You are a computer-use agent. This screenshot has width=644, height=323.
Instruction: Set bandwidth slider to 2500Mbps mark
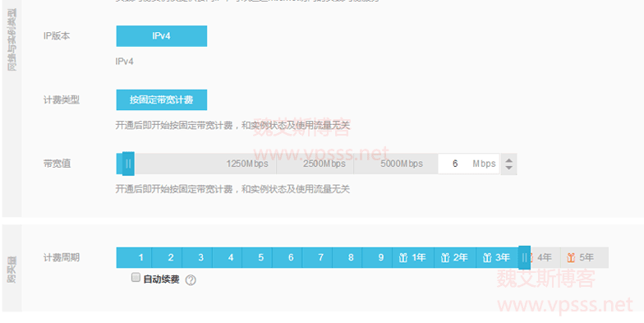click(x=324, y=164)
